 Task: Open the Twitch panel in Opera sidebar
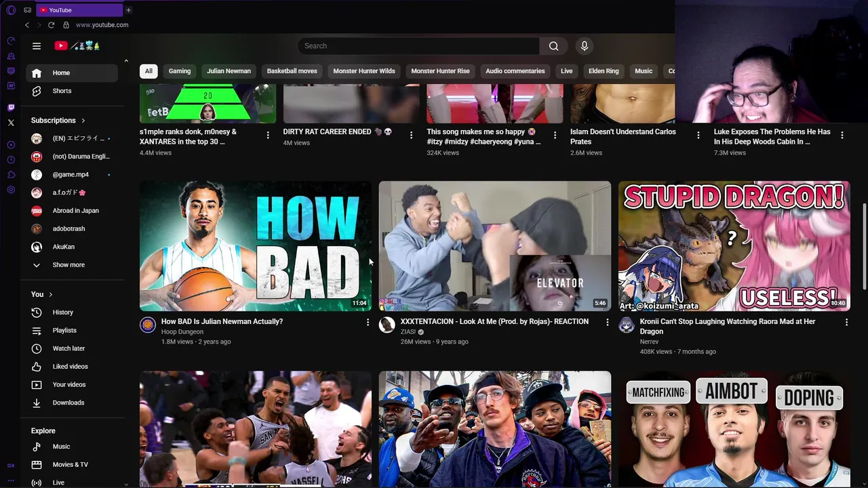11,108
